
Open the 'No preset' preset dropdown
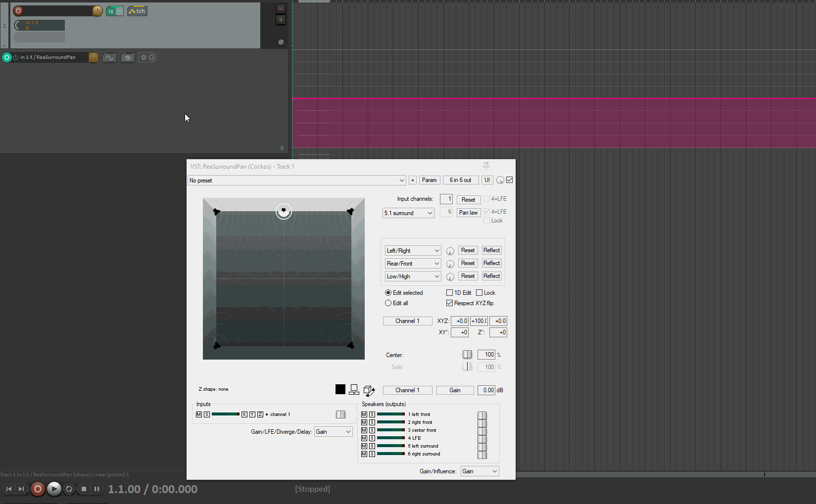[297, 181]
